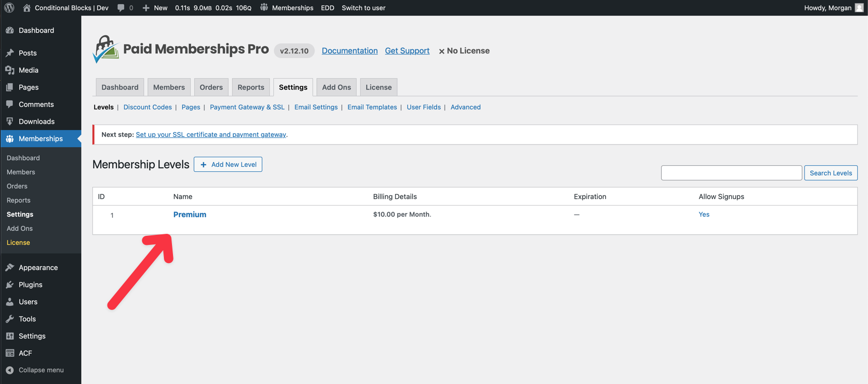This screenshot has width=868, height=384.
Task: Open the Add Ons tab
Action: (x=336, y=87)
